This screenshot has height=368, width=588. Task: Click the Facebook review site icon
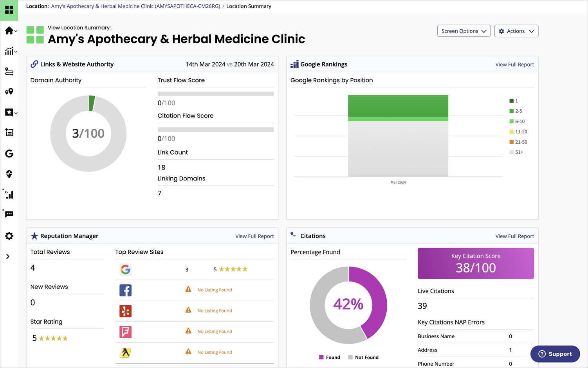[x=125, y=290]
